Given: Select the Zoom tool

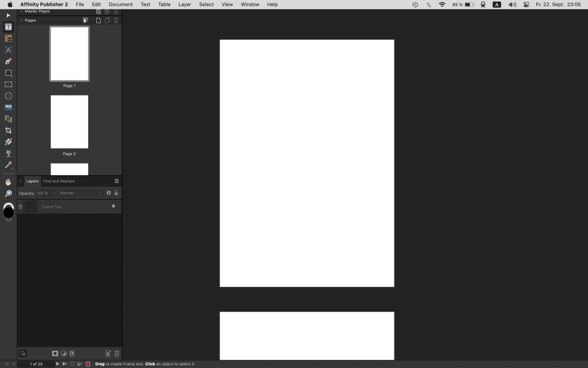Looking at the screenshot, I should [8, 193].
